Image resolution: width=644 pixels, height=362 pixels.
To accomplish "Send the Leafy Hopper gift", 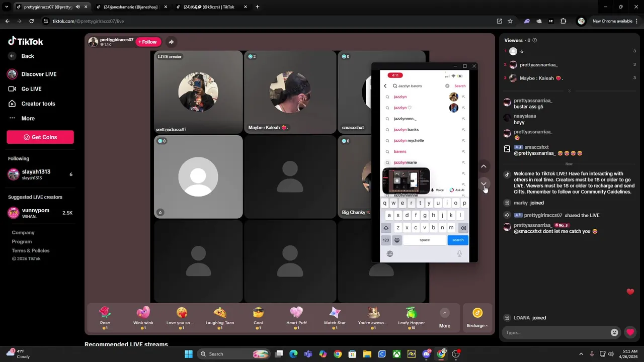I will click(411, 318).
